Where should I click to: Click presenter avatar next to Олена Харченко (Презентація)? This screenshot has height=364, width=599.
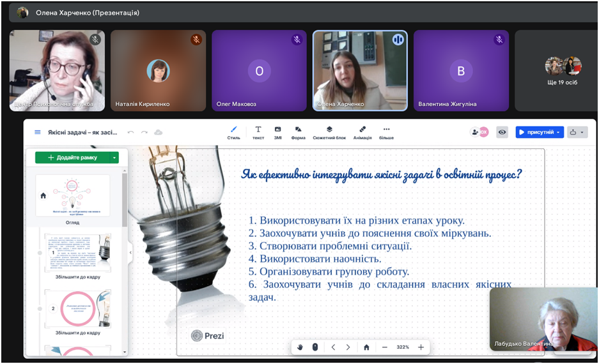coord(23,13)
